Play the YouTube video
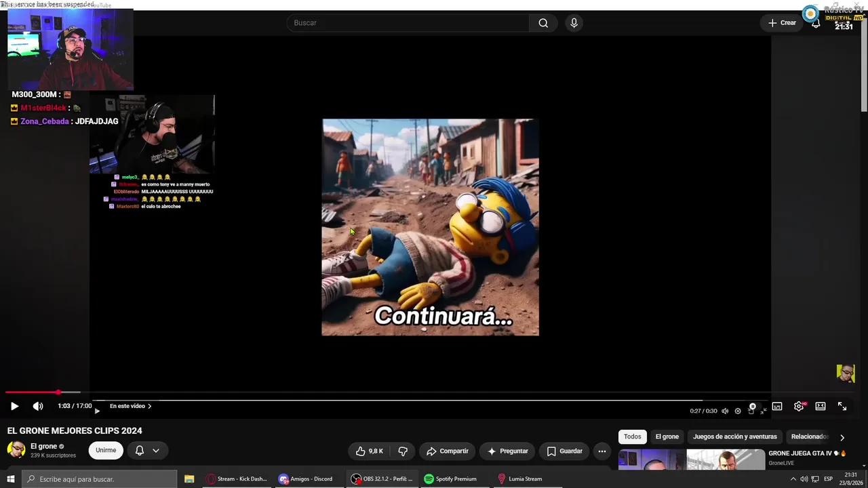 click(14, 406)
